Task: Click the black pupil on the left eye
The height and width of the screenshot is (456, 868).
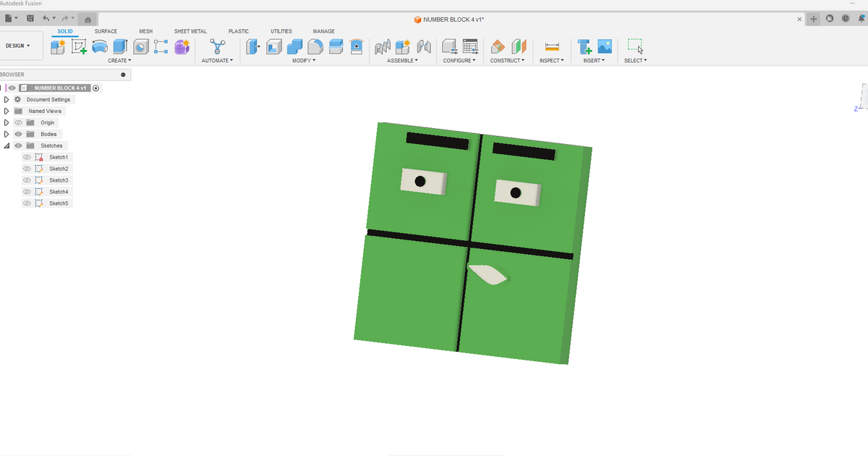Action: 420,181
